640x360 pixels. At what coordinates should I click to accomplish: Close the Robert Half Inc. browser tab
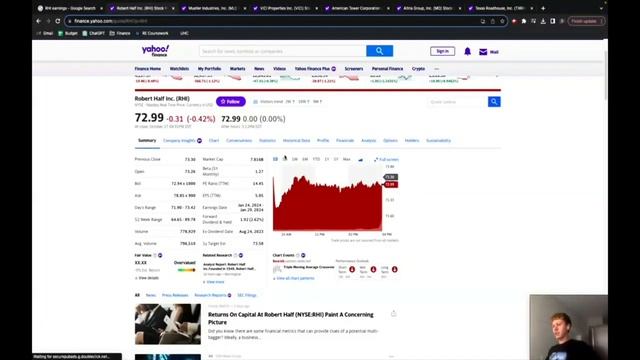click(173, 8)
